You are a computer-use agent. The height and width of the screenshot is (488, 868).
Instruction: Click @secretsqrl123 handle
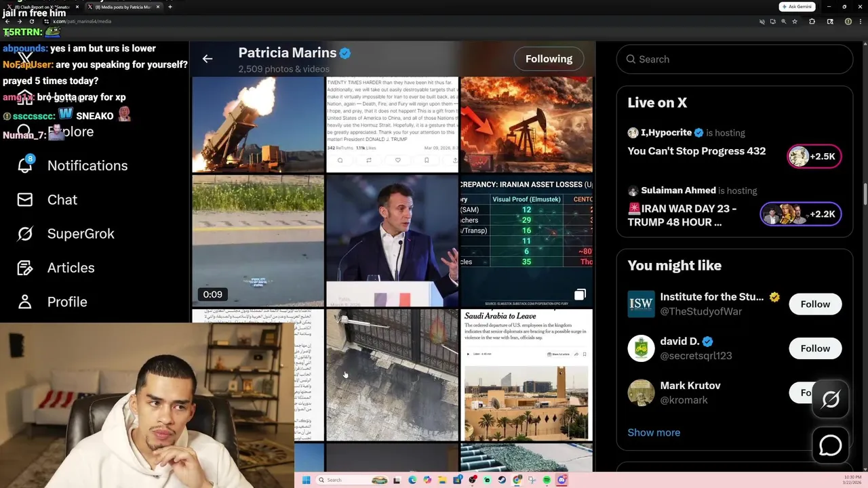[696, 356]
